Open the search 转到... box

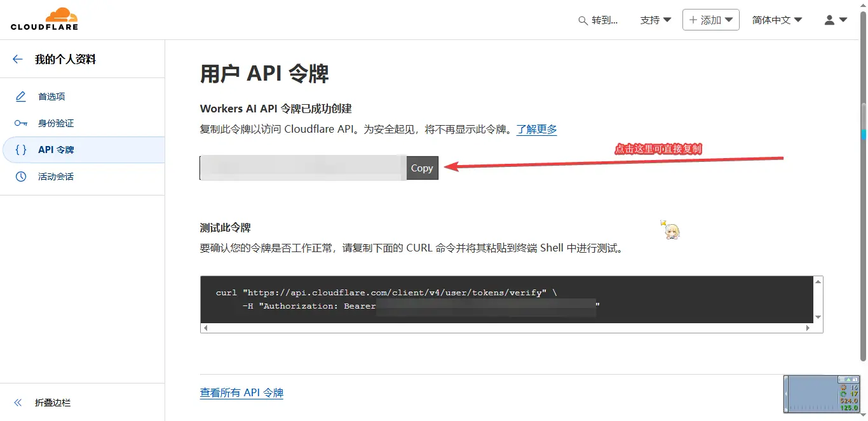[598, 20]
